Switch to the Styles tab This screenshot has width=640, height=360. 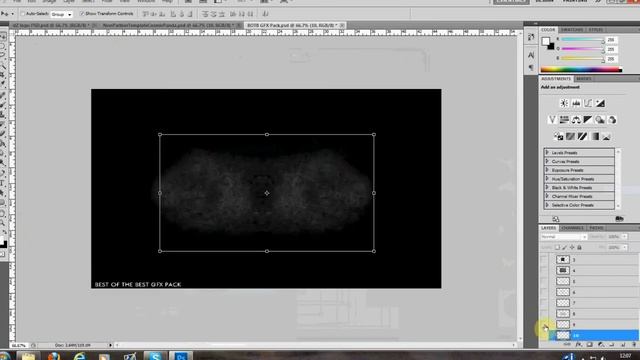pyautogui.click(x=595, y=30)
